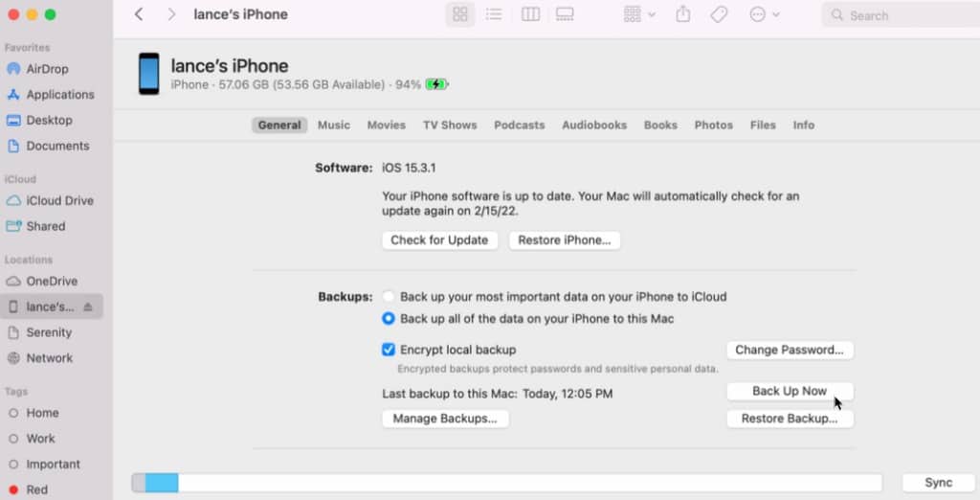This screenshot has width=980, height=500.
Task: Go back with the back arrow
Action: click(x=140, y=14)
